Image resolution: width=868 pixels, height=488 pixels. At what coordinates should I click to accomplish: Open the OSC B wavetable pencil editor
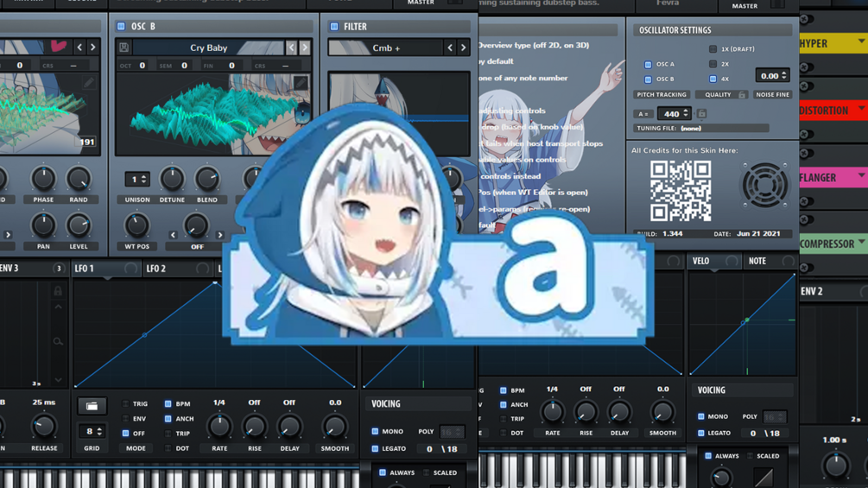pos(301,83)
